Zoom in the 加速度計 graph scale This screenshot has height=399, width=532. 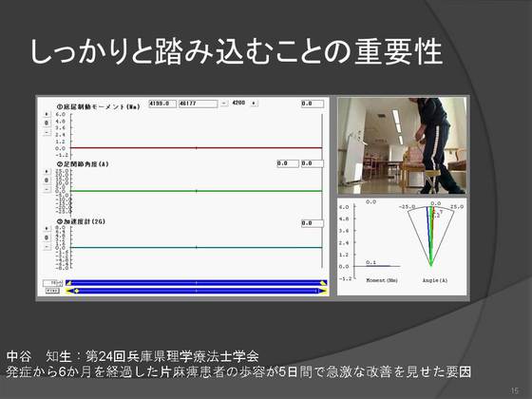pos(47,229)
